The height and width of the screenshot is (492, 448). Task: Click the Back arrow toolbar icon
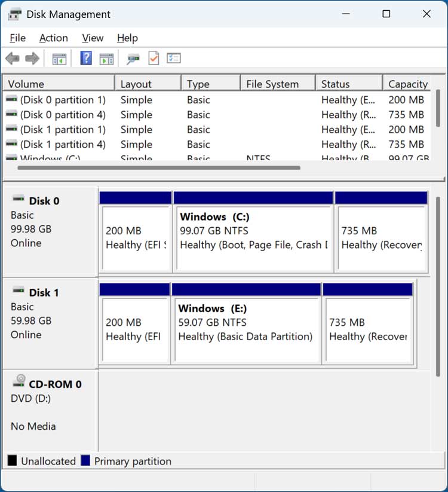(13, 59)
